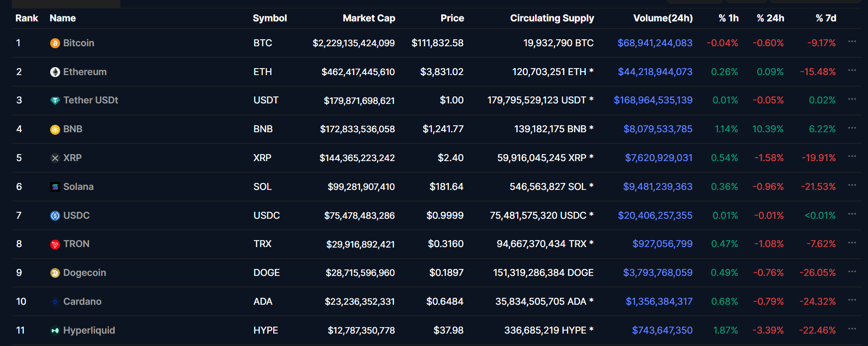Click the Bitcoin coin logo icon
This screenshot has height=346, width=868.
55,43
